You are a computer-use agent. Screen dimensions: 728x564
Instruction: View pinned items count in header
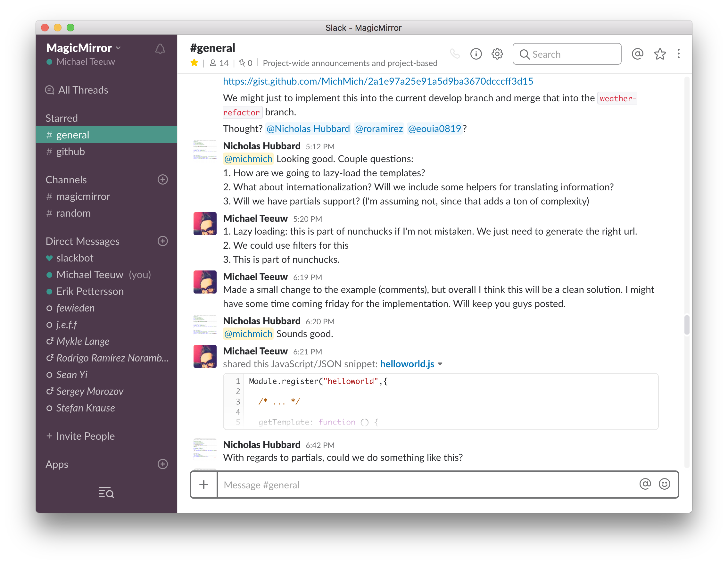click(x=246, y=63)
